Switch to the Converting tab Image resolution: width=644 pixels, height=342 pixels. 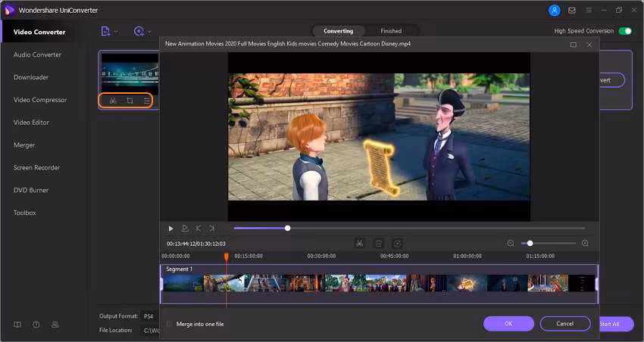pos(338,31)
